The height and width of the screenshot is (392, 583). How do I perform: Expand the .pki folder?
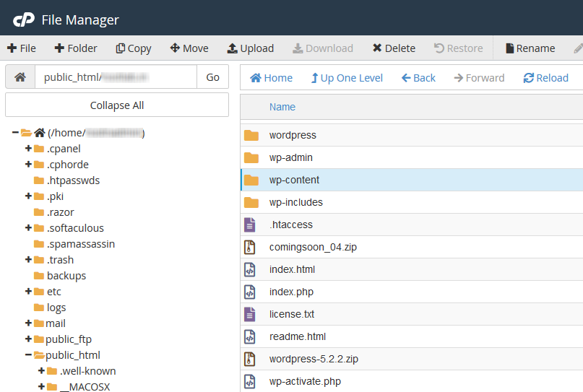(x=28, y=196)
